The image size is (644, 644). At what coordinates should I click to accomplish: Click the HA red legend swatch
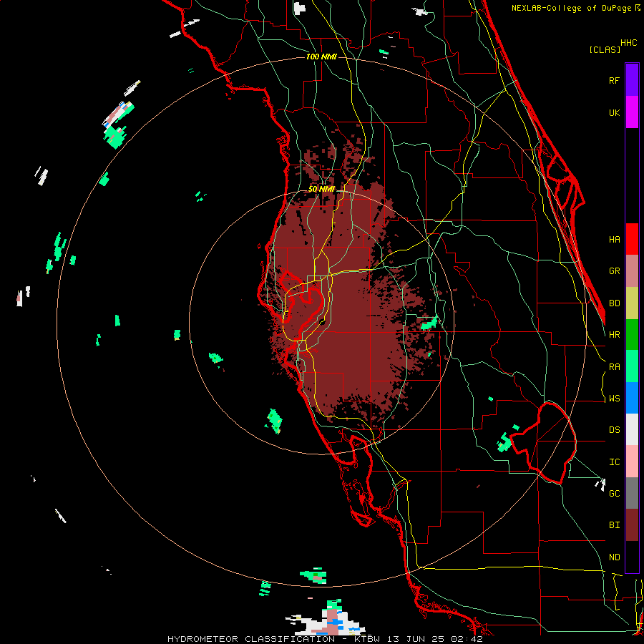(x=632, y=239)
